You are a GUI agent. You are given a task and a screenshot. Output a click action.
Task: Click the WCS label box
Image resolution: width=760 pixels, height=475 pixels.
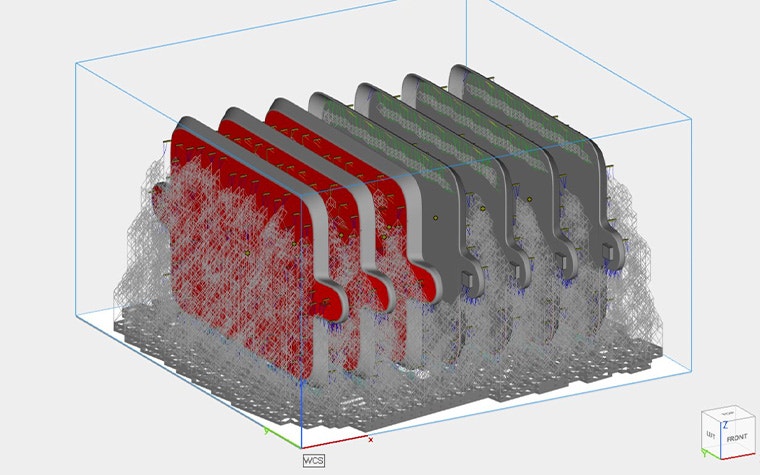tap(314, 461)
